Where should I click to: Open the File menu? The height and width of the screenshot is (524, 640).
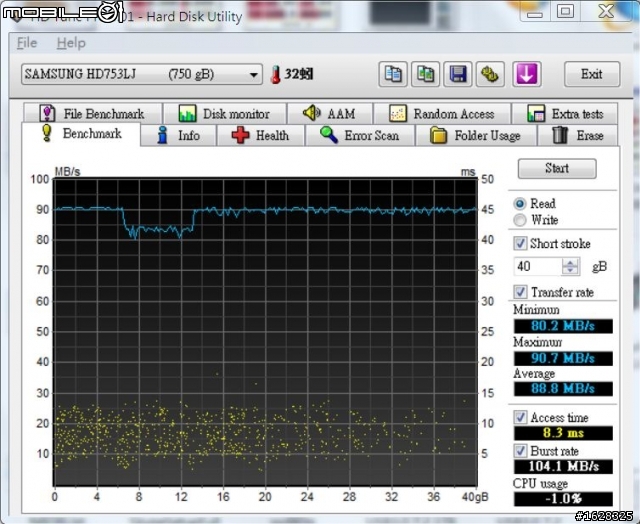pos(27,43)
